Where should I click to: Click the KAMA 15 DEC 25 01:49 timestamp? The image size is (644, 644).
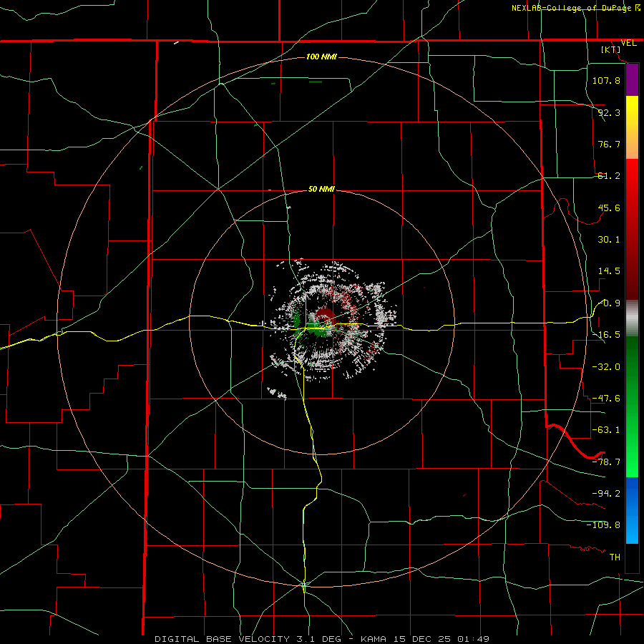(x=425, y=639)
